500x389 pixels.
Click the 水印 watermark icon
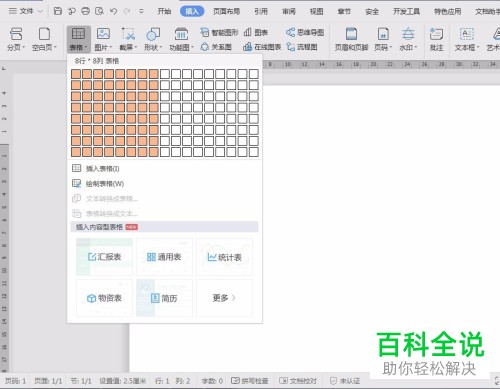[408, 34]
